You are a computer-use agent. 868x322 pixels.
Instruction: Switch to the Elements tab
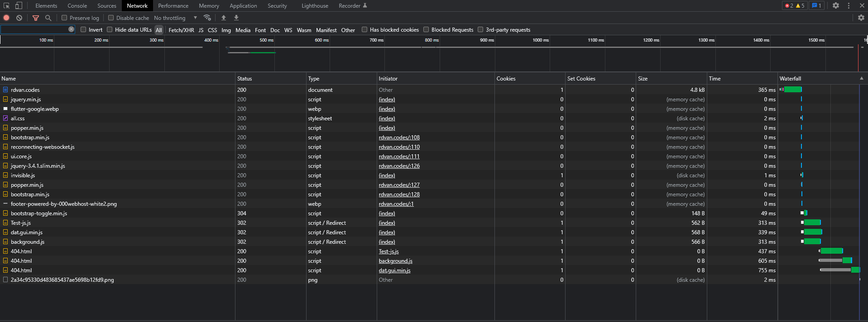click(x=46, y=6)
